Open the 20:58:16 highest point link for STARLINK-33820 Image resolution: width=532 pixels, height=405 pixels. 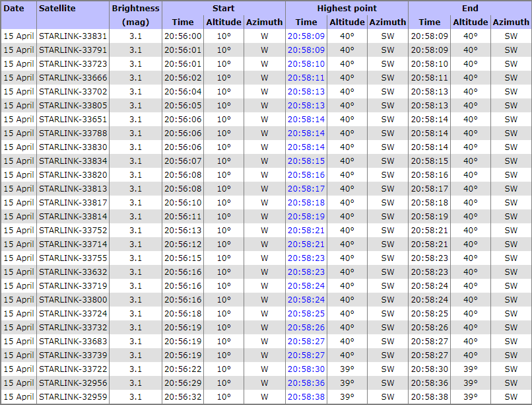pyautogui.click(x=306, y=175)
